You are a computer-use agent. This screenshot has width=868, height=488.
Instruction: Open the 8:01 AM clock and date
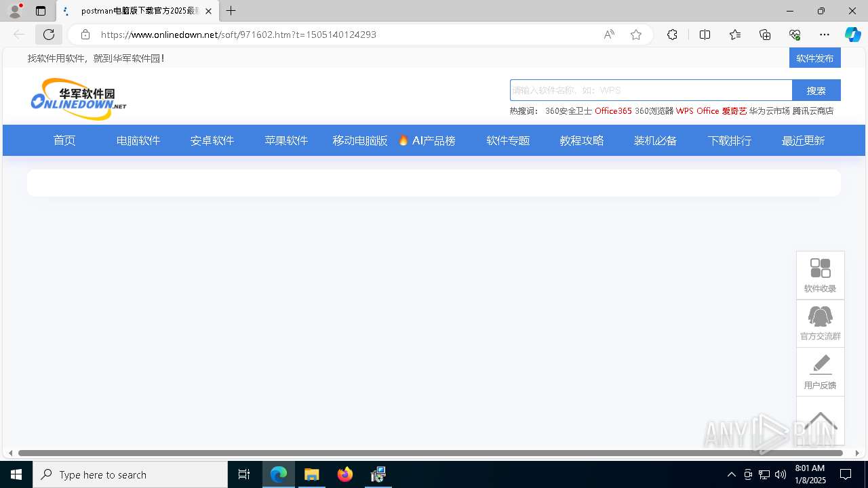coord(810,474)
